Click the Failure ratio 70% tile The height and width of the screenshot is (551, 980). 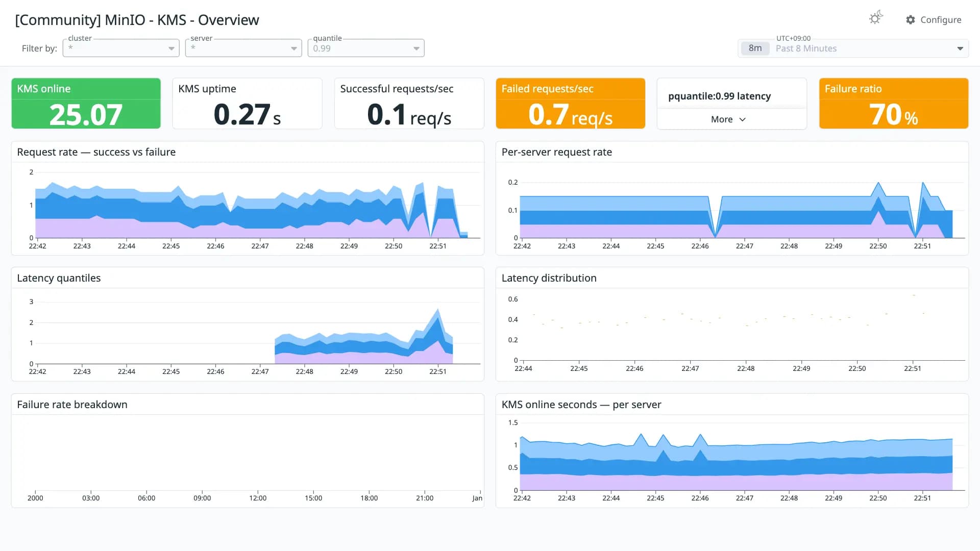coord(894,103)
